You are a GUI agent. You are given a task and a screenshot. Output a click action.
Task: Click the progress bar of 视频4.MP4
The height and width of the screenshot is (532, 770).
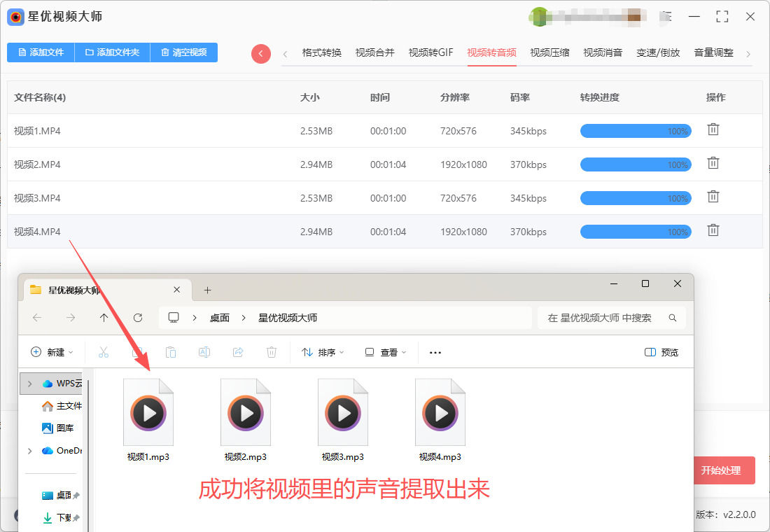point(636,232)
